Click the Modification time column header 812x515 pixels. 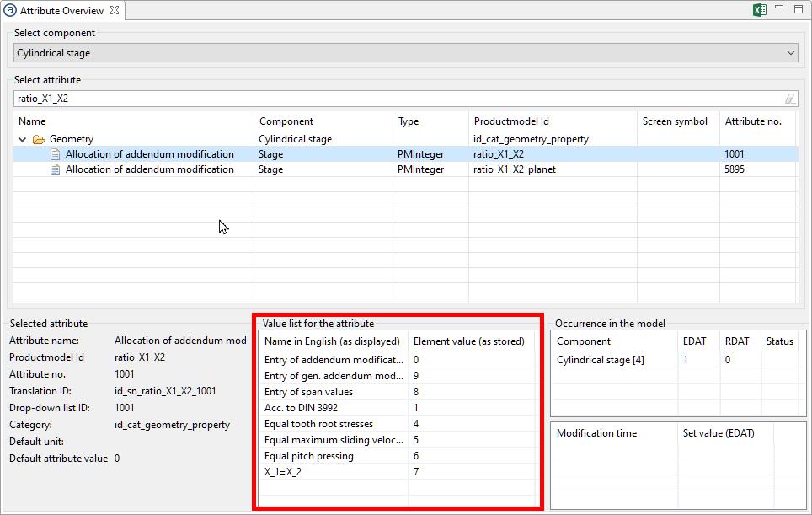click(x=596, y=433)
